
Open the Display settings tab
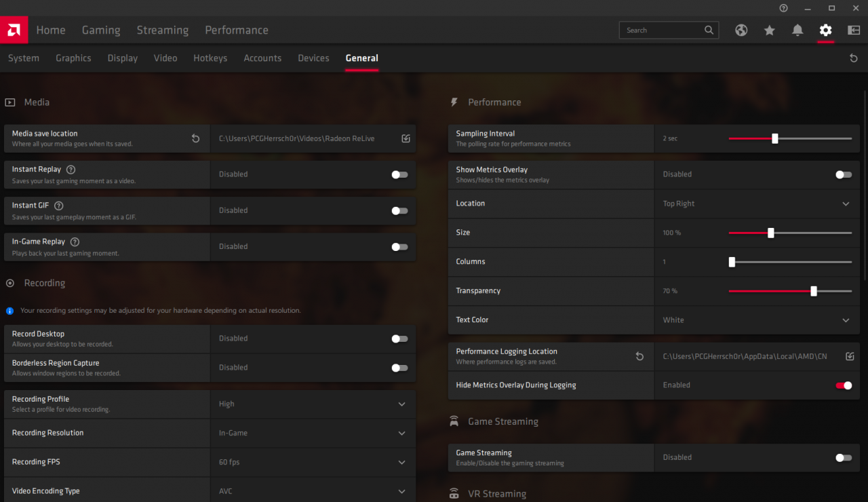pos(123,58)
